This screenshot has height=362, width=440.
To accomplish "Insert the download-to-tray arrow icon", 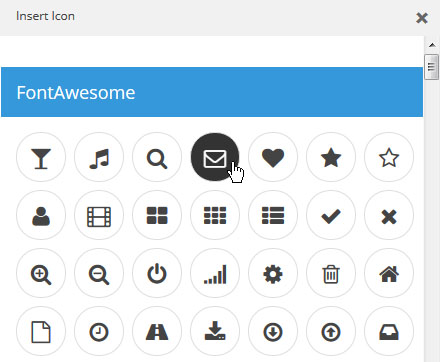I will [215, 331].
